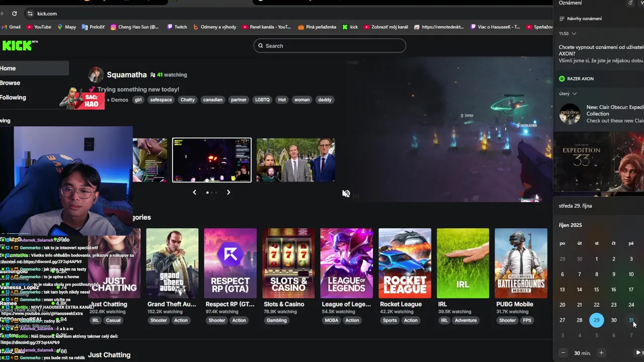Image resolution: width=644 pixels, height=362 pixels.
Task: Select date 31 in the October calendar
Action: [631, 320]
